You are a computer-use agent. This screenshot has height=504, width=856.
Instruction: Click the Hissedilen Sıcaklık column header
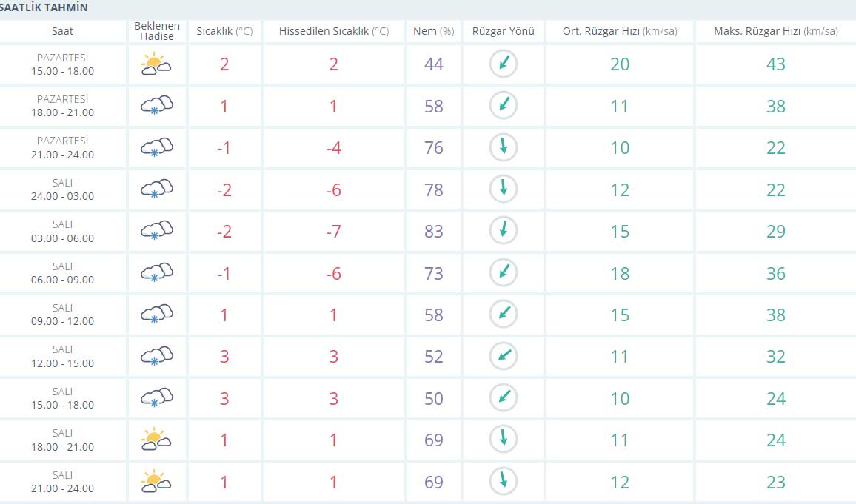pyautogui.click(x=333, y=31)
